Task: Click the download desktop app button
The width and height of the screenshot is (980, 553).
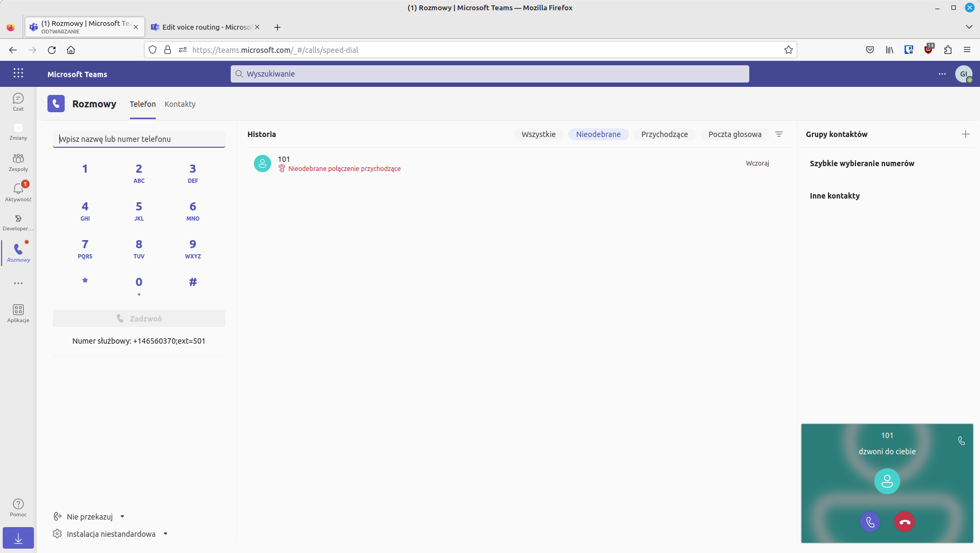Action: pos(18,538)
